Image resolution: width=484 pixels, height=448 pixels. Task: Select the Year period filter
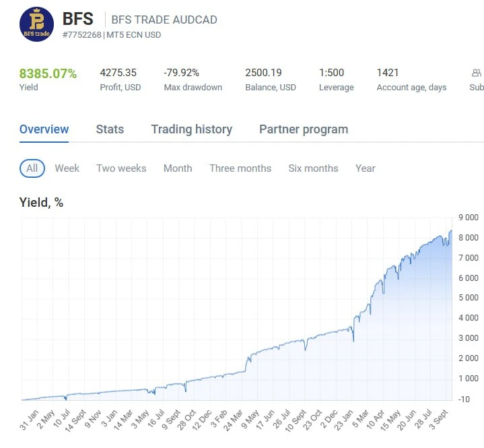tap(365, 168)
